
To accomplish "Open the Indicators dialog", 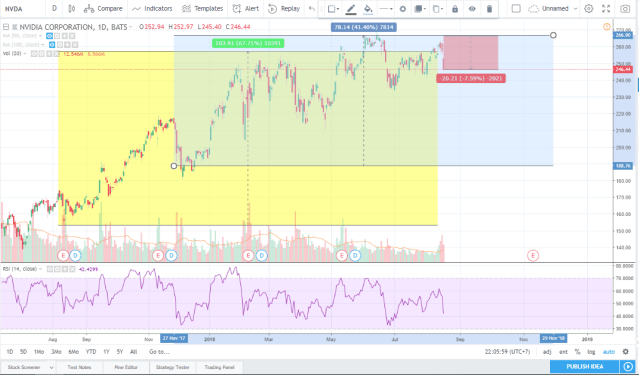I will pos(152,9).
